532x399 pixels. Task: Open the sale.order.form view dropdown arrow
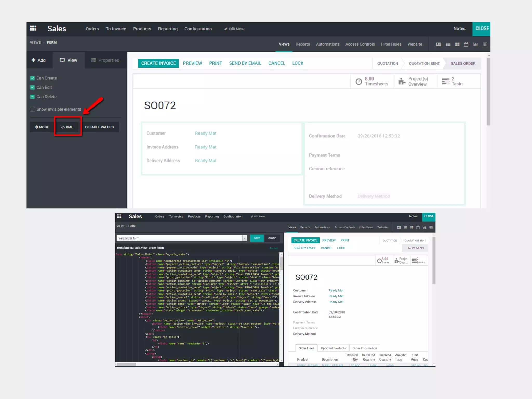244,238
